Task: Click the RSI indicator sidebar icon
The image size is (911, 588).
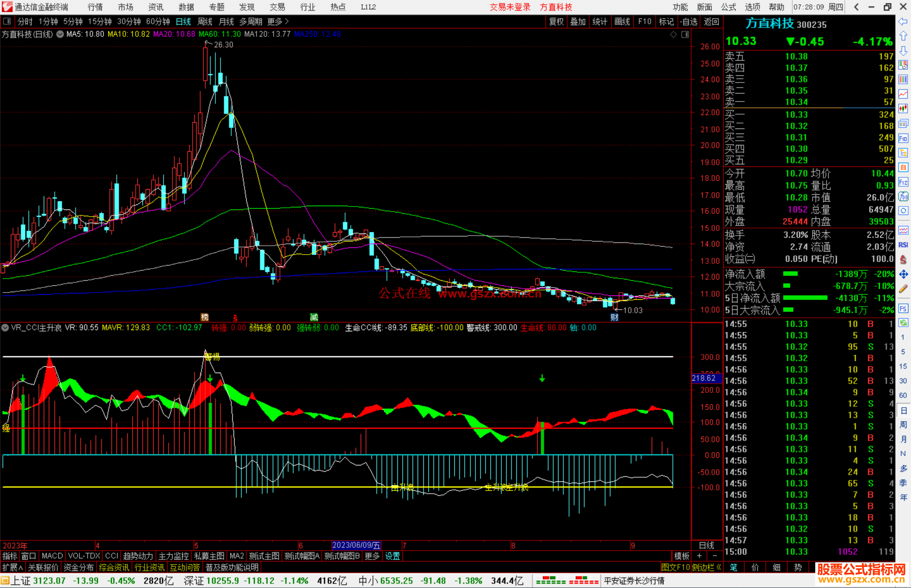Action: (x=903, y=245)
